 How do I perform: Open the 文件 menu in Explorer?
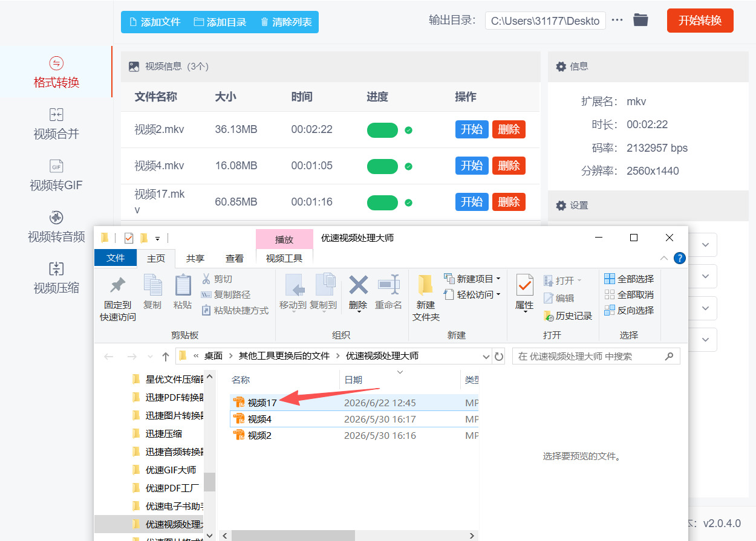[x=116, y=258]
